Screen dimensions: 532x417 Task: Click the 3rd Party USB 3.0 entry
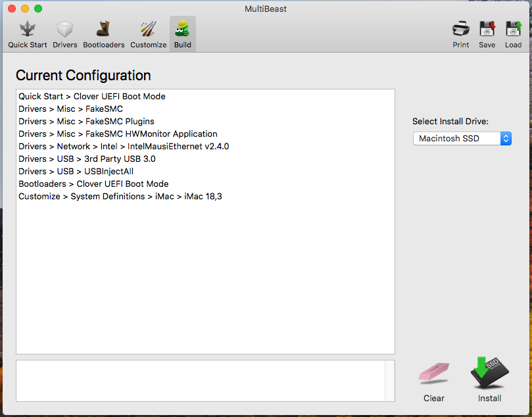coord(87,159)
